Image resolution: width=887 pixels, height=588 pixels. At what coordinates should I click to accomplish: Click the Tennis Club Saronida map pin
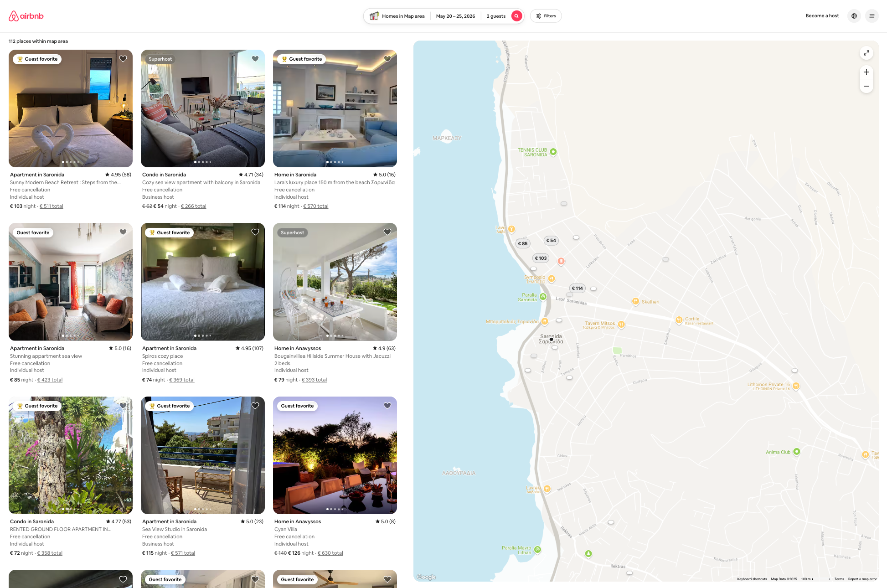(x=553, y=152)
